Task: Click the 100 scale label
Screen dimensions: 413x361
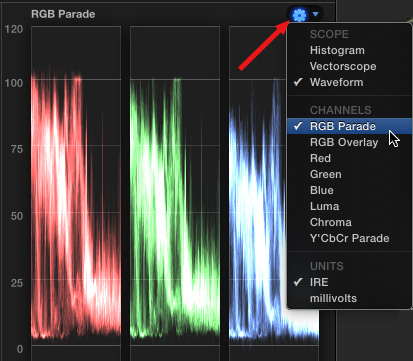Action: 14,83
